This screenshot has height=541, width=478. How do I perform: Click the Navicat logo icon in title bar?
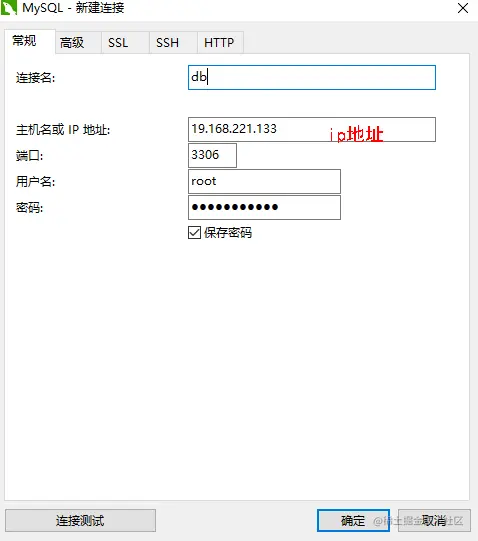(9, 8)
